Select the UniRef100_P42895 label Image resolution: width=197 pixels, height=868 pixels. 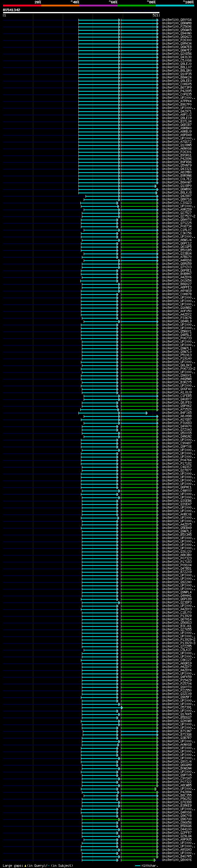coord(177,91)
